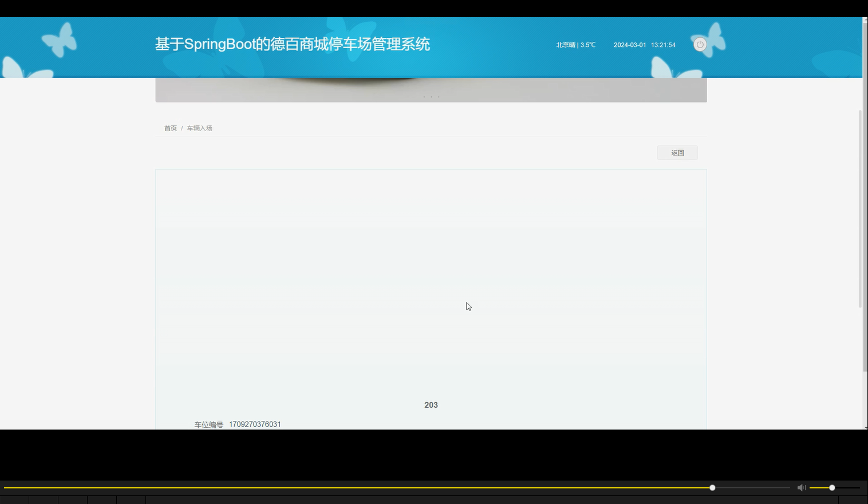The height and width of the screenshot is (504, 868).
Task: Click the 车位编号 value field
Action: [x=254, y=424]
